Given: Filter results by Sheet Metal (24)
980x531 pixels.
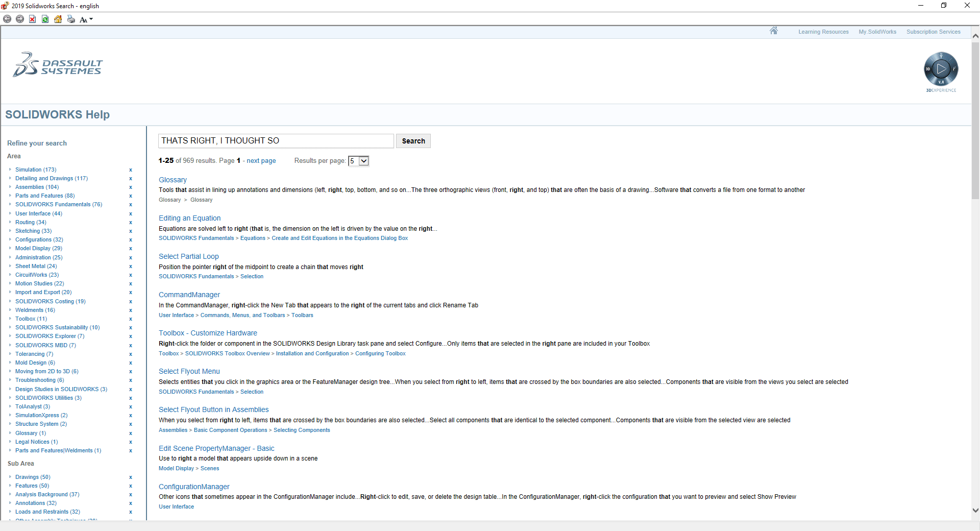Looking at the screenshot, I should click(x=36, y=266).
